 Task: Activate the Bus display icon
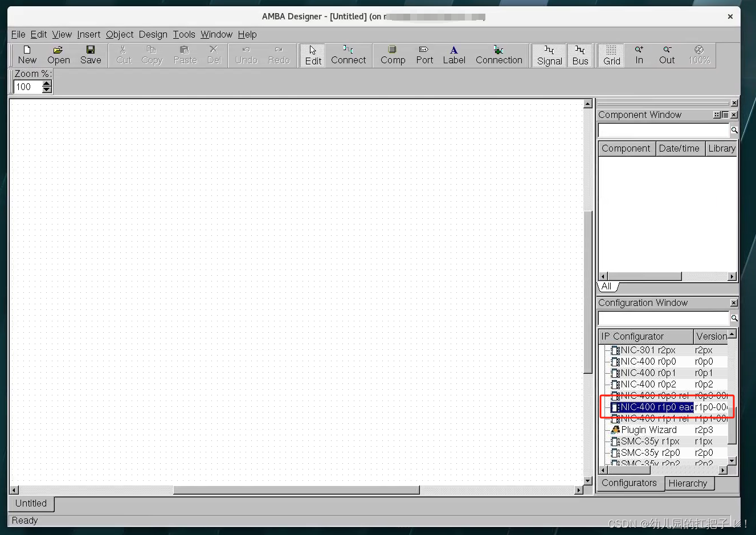[580, 55]
